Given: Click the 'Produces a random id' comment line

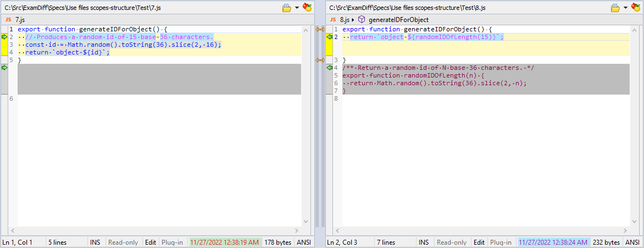Looking at the screenshot, I should click(119, 37).
